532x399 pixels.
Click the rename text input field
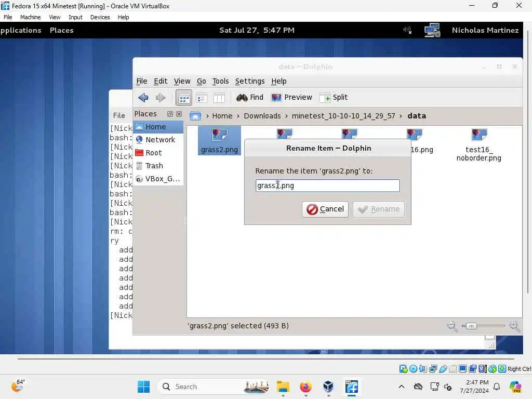pos(327,185)
